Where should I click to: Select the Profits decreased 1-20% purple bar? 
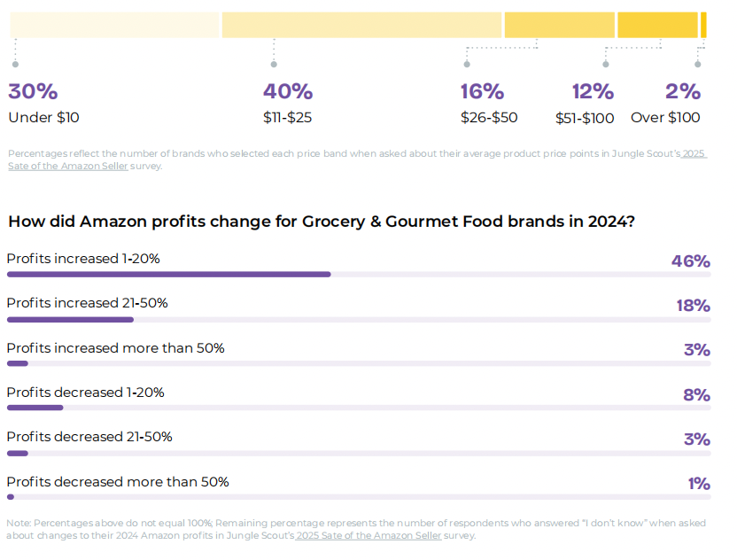(x=35, y=408)
